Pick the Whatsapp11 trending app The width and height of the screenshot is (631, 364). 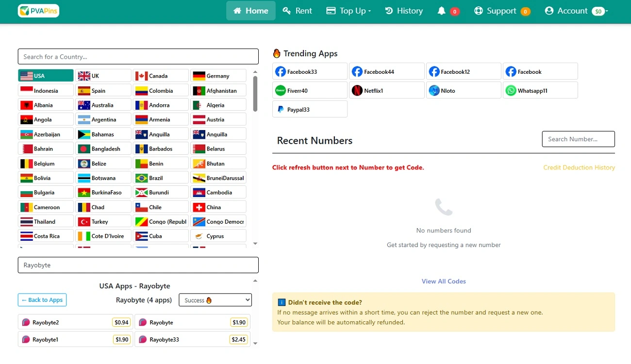[x=540, y=90]
